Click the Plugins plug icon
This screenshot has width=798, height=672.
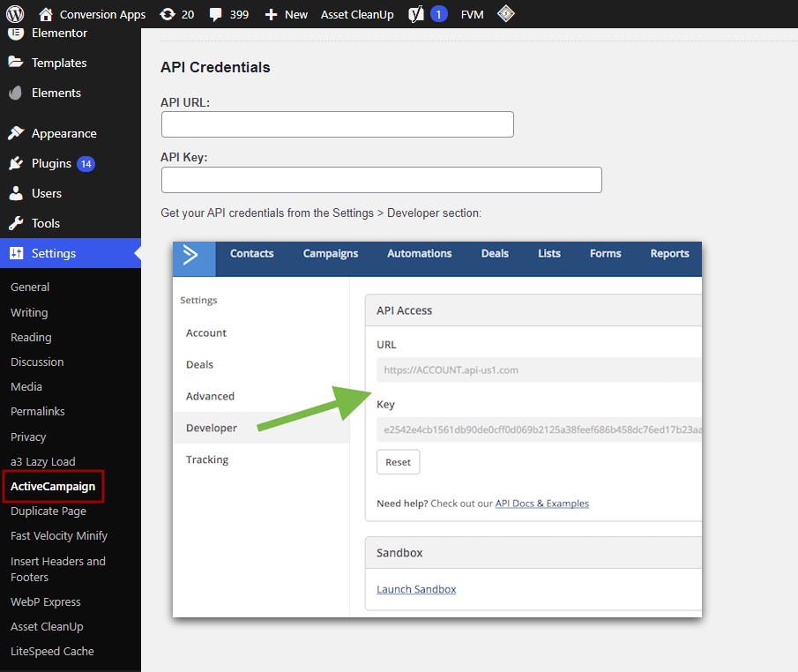tap(16, 163)
